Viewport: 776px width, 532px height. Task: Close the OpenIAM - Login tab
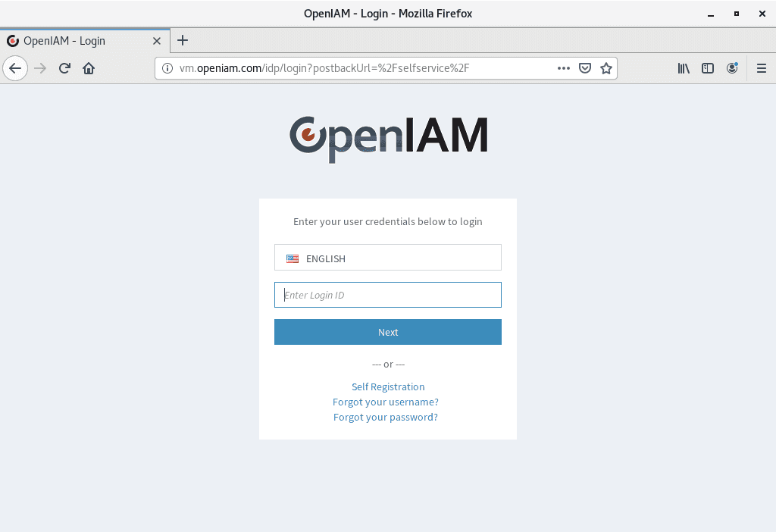click(157, 41)
